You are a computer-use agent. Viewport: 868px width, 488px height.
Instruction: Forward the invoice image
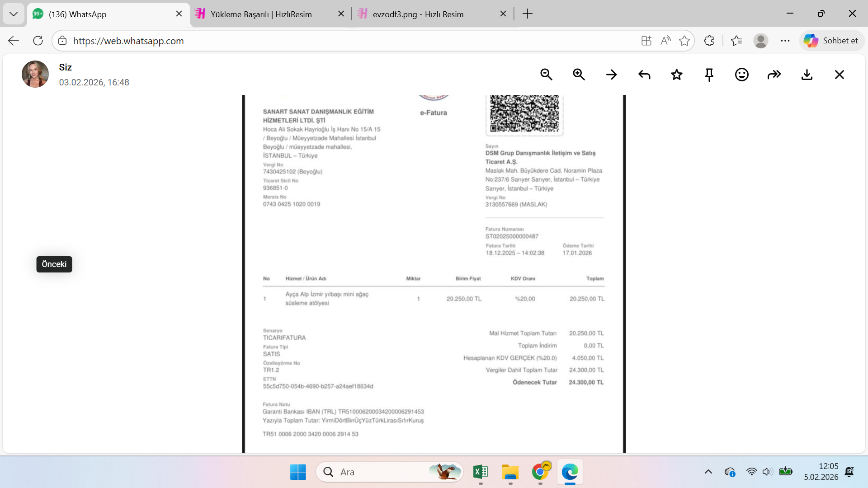coord(774,75)
